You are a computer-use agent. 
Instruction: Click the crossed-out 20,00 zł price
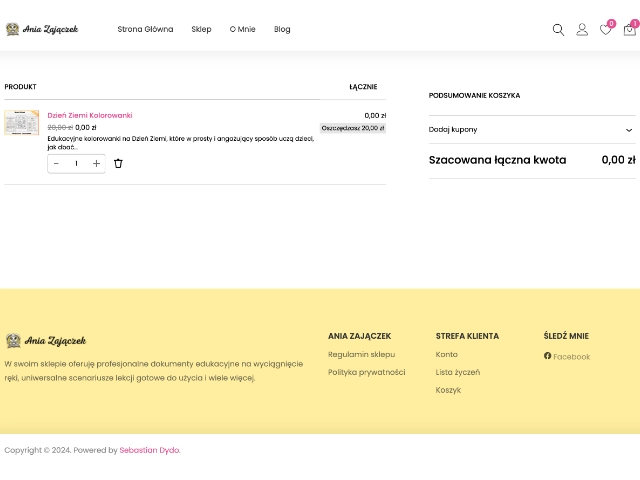60,127
